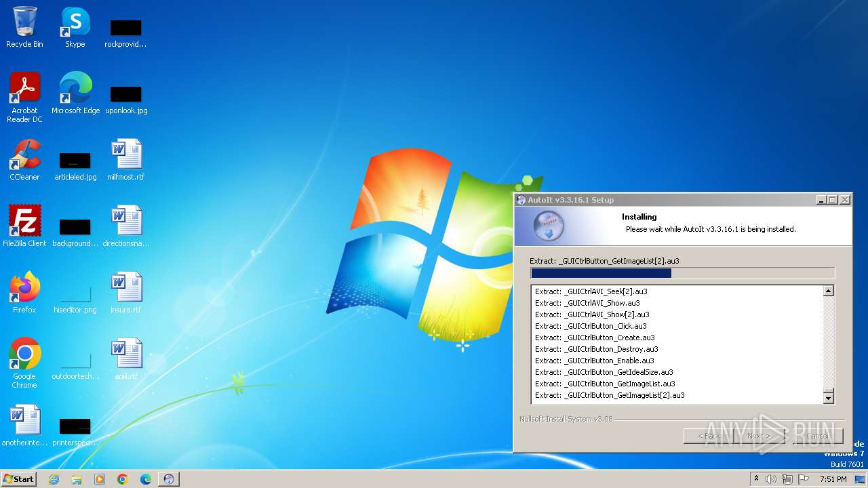
Task: Open Edge from the taskbar
Action: 146,479
